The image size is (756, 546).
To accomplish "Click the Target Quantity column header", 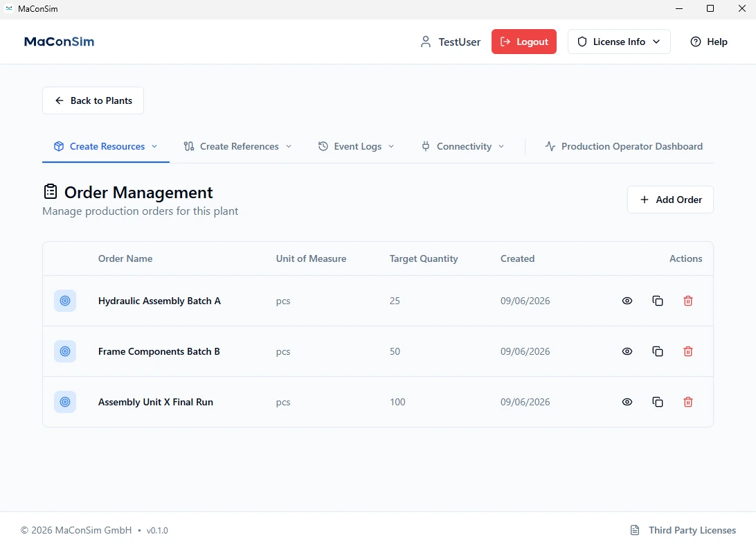I will 424,258.
